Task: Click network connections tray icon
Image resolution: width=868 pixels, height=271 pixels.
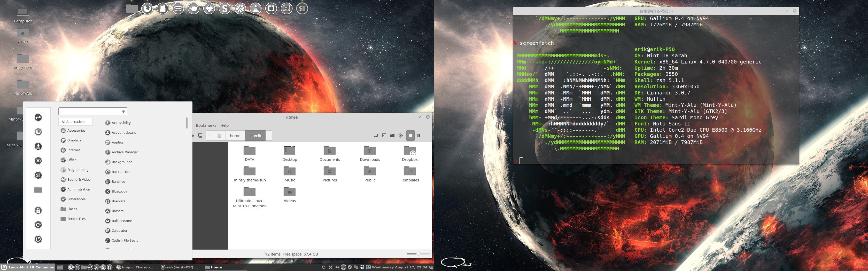Action: coord(356,267)
